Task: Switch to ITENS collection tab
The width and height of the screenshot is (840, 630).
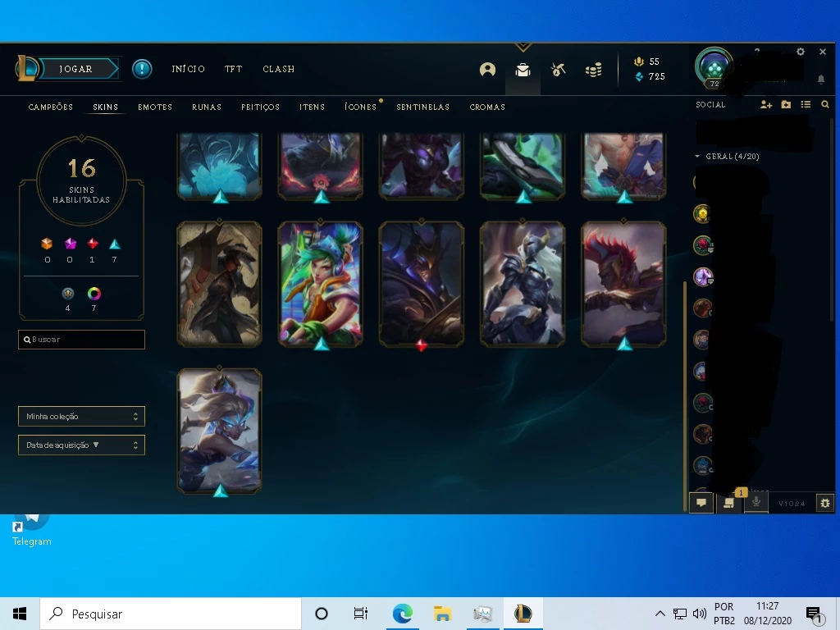Action: point(312,107)
